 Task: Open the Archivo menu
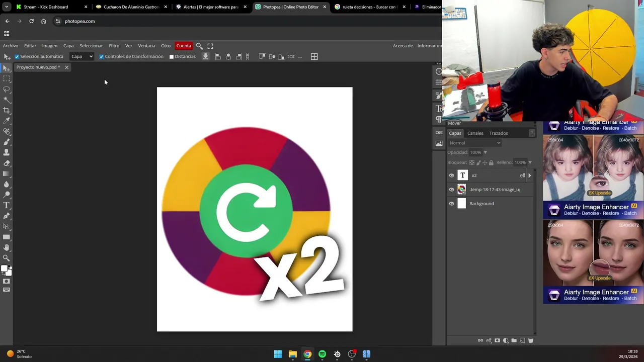pos(11,46)
